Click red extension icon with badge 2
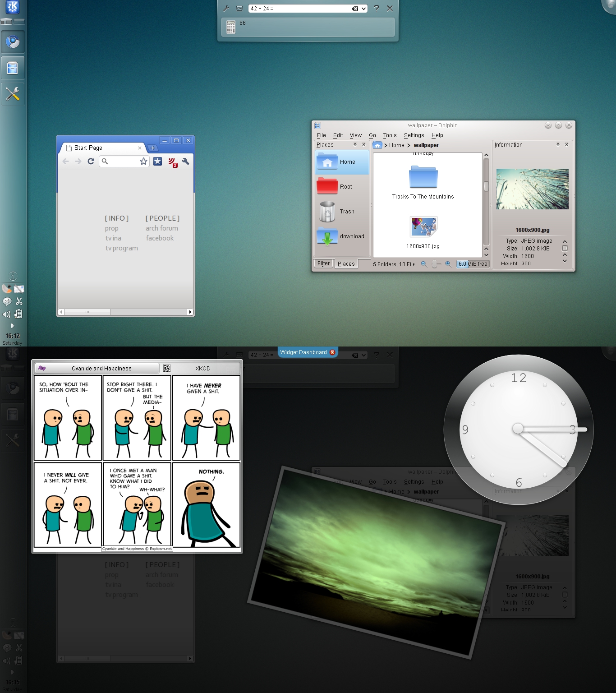The image size is (616, 693). coord(172,162)
